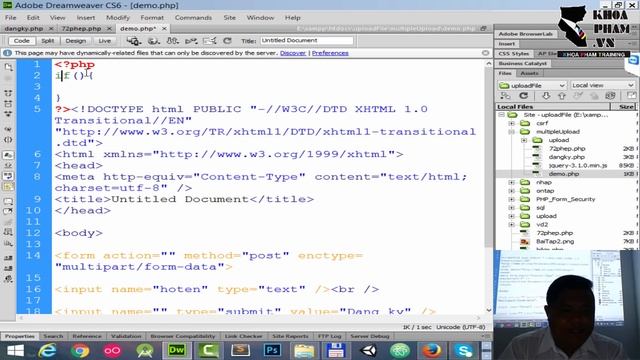Open Skype from the taskbar
Screen dimensions: 640x360
464,350
